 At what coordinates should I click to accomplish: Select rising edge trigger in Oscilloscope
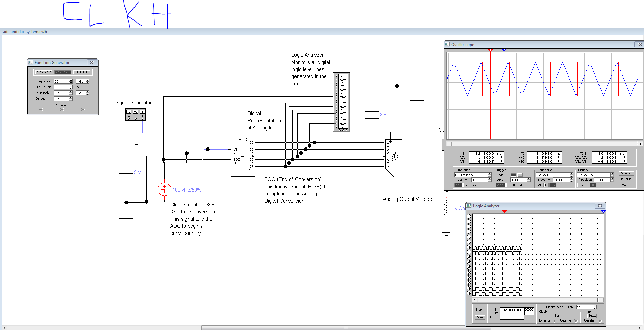(x=513, y=175)
